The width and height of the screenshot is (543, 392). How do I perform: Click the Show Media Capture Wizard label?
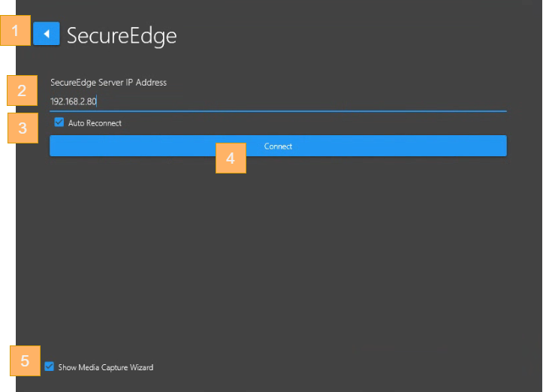click(106, 367)
